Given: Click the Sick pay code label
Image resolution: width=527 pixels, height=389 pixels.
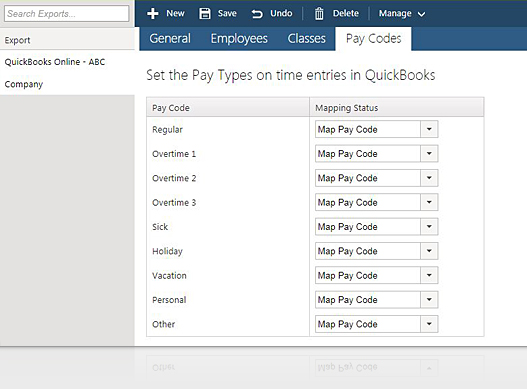Looking at the screenshot, I should 160,227.
